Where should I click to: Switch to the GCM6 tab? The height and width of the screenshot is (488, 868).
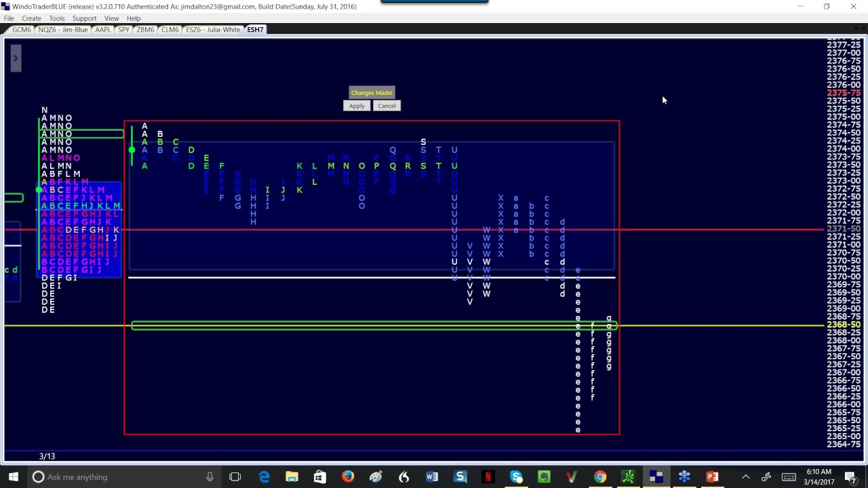point(21,30)
